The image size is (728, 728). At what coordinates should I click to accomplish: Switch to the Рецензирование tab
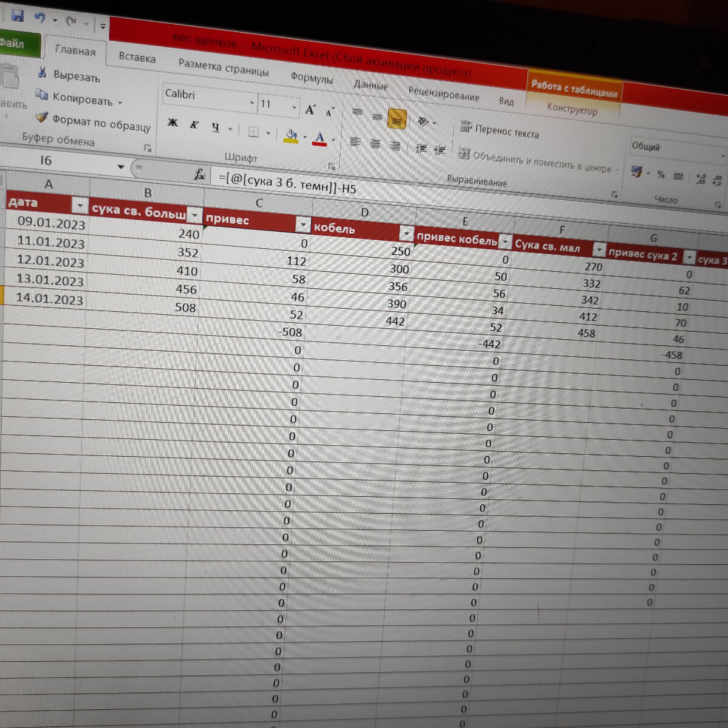[443, 93]
